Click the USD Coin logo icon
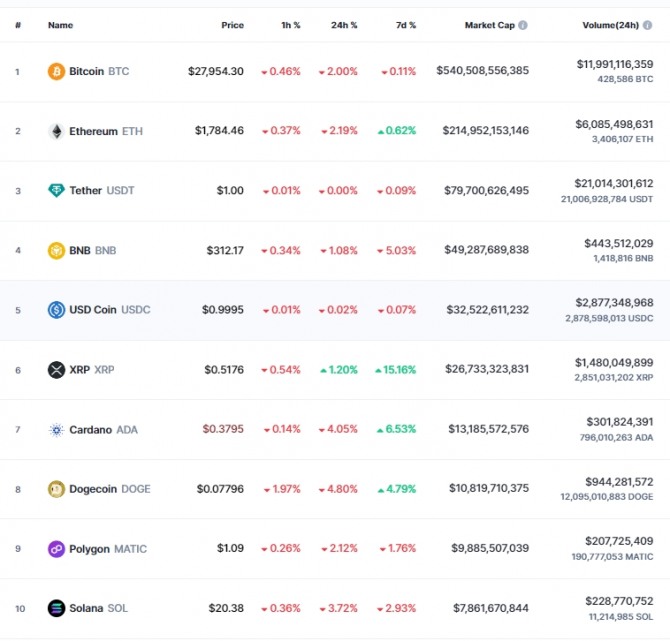 click(x=56, y=310)
